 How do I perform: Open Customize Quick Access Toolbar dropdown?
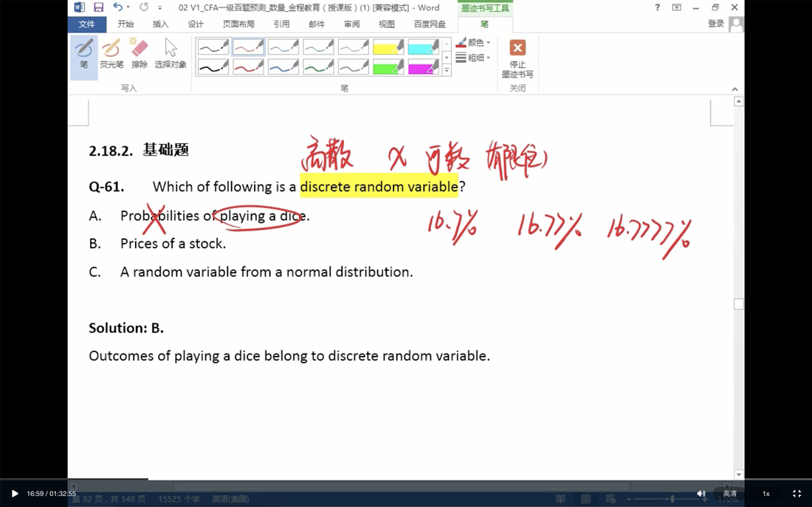tap(159, 8)
